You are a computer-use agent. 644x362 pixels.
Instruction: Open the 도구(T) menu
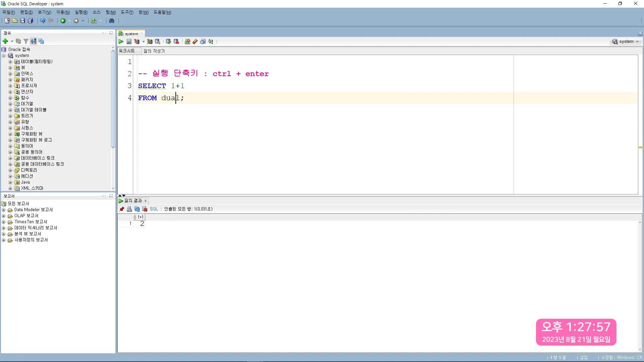(127, 12)
